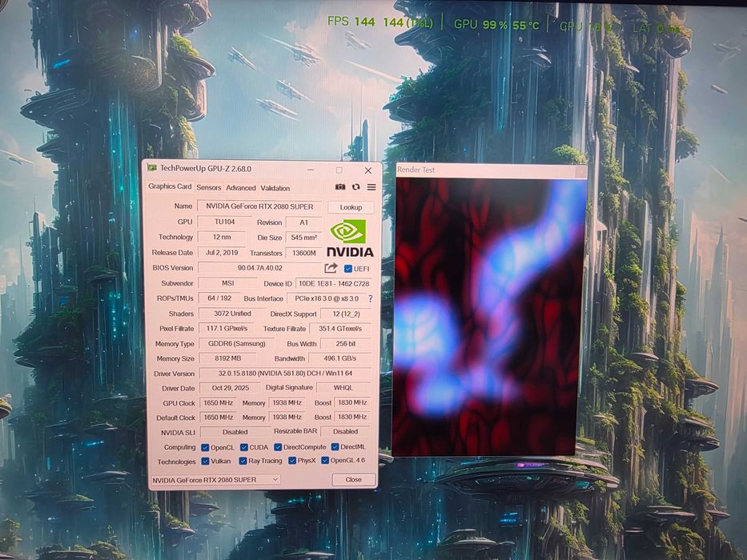Click the Memory Size field 8192 MB
Image resolution: width=747 pixels, height=560 pixels.
(x=227, y=358)
